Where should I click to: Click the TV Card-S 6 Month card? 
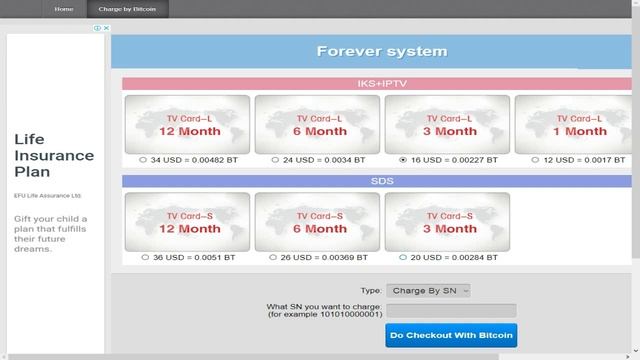click(x=317, y=222)
